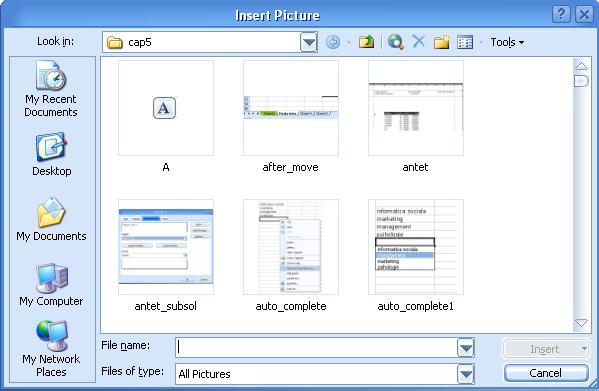The image size is (599, 391).
Task: Click the Delete (X) toolbar icon
Action: point(419,41)
